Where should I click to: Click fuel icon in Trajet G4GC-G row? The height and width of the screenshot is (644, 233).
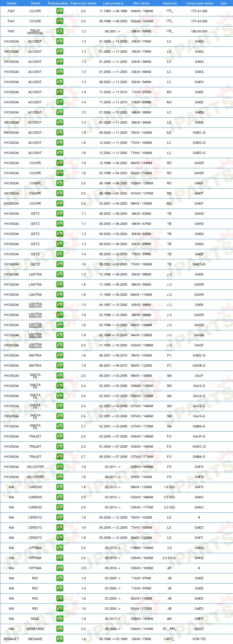pos(60,447)
